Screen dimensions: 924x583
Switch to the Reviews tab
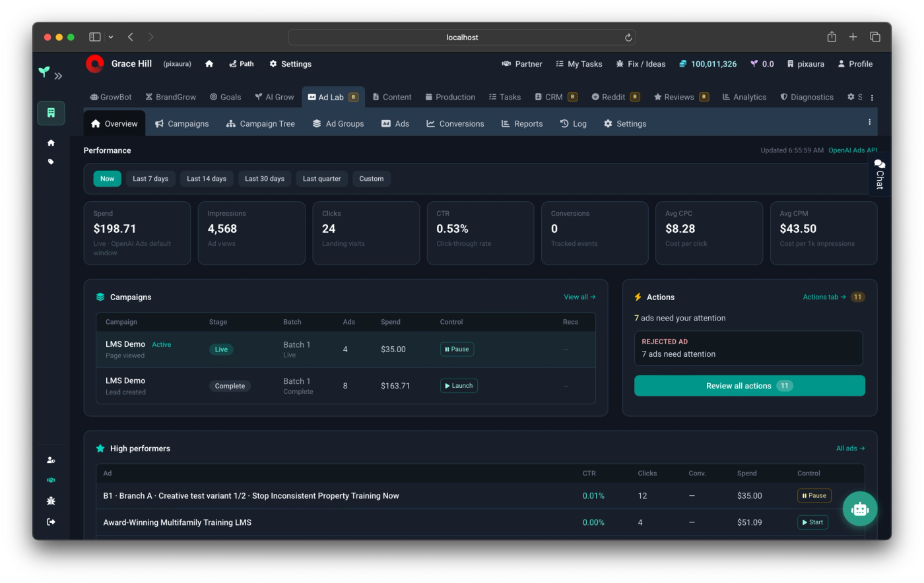pos(681,97)
